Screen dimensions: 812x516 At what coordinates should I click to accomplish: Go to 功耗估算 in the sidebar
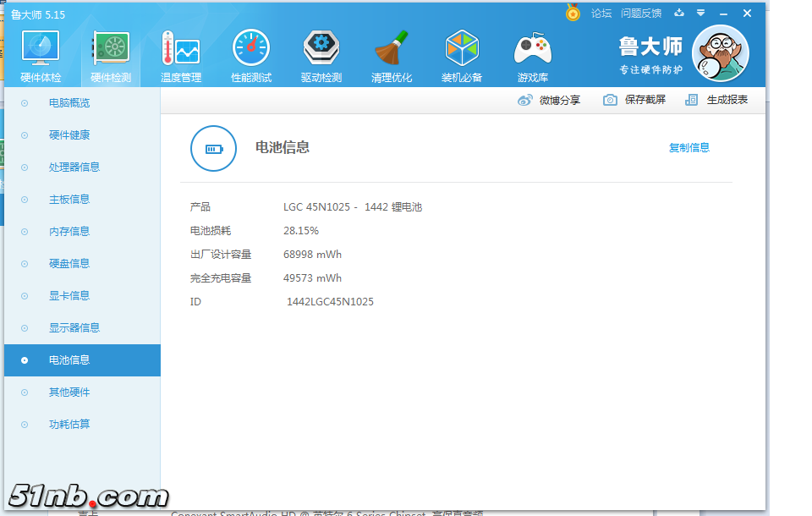(69, 425)
